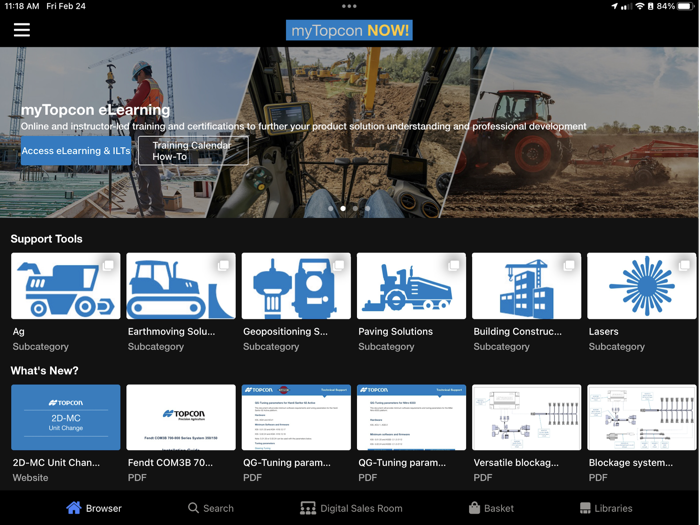Select the checkbox on Earthmoving card
Screen dimensions: 700x525
pyautogui.click(x=223, y=265)
